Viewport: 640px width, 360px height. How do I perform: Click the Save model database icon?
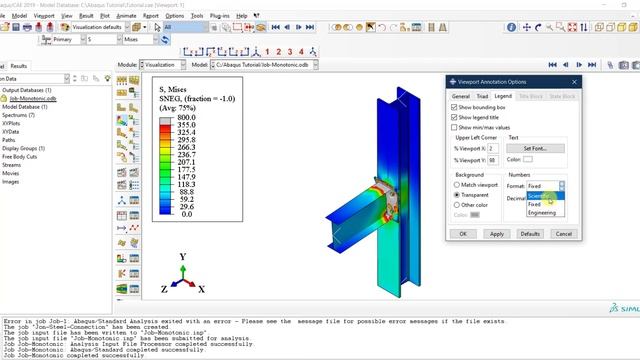point(16,27)
